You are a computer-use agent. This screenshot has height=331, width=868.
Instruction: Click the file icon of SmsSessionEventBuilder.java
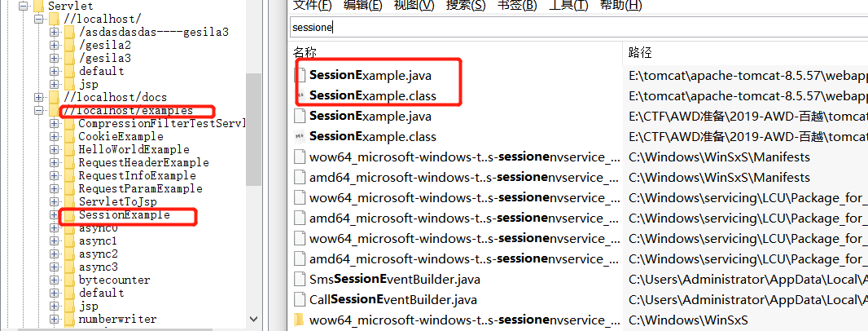[300, 280]
